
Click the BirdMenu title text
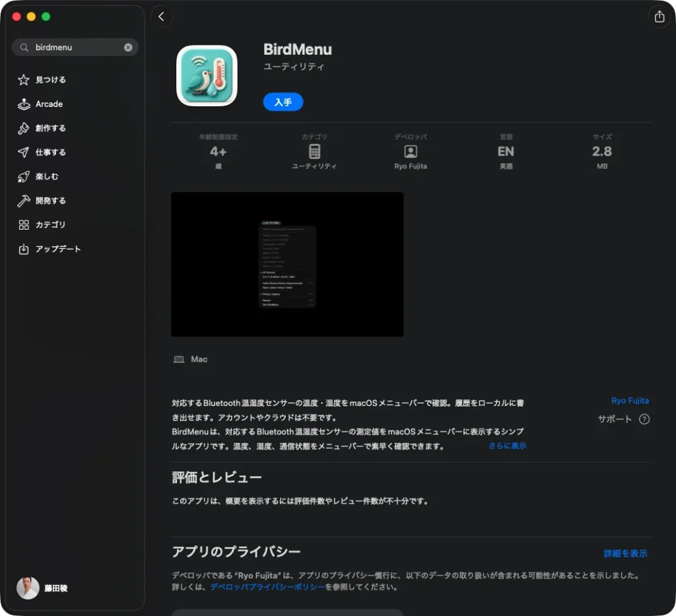[298, 50]
